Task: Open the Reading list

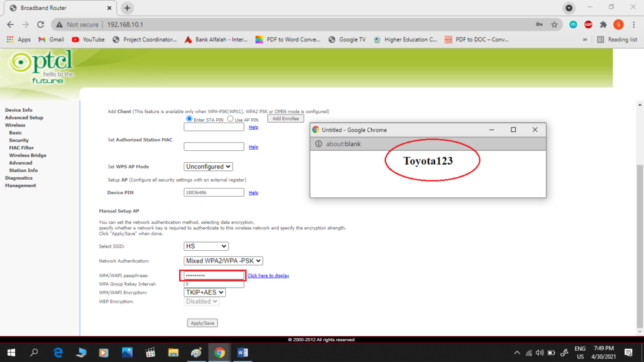Action: 618,40
